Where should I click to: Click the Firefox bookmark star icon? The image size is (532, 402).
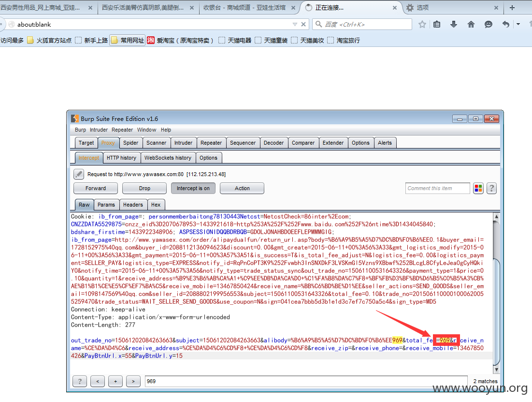click(x=422, y=25)
